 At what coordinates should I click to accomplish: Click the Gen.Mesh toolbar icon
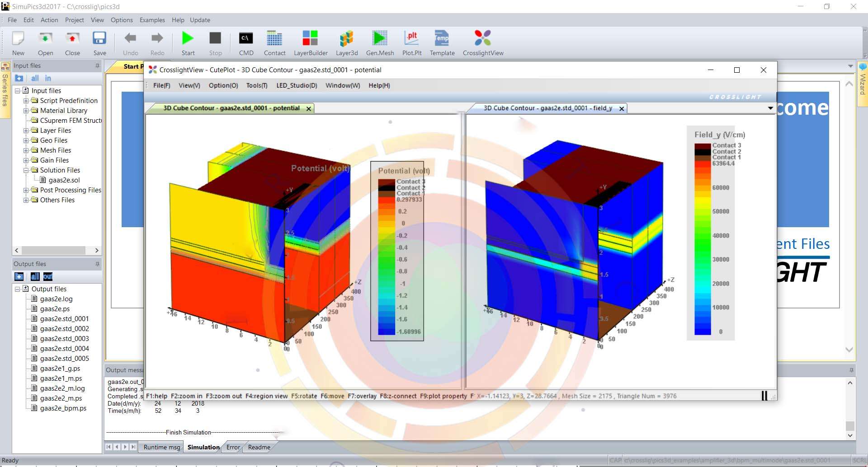coord(380,39)
